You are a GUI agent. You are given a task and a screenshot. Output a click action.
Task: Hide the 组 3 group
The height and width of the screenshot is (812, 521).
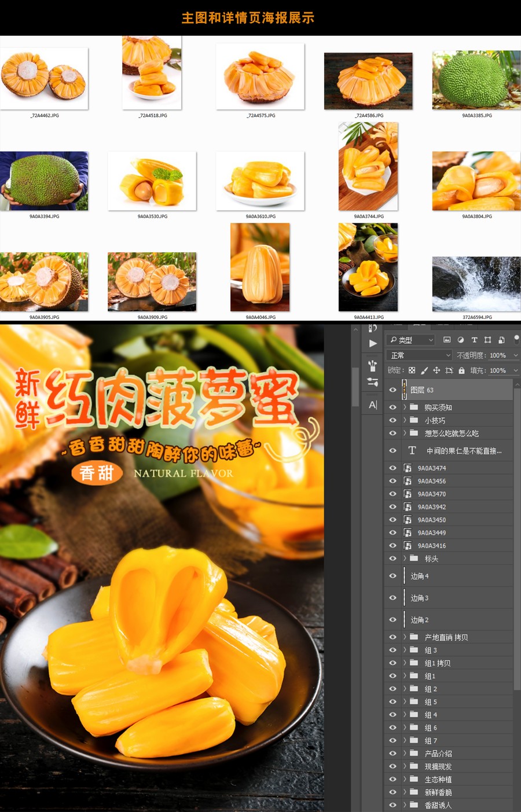[392, 650]
